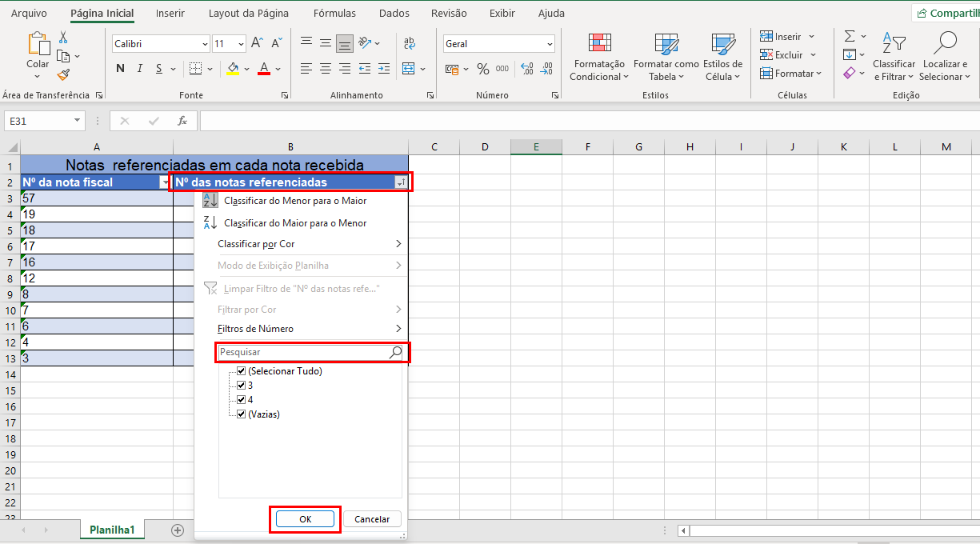Viewport: 980px width, 544px height.
Task: Toggle the (Selecionar Tudo) checkbox
Action: 242,371
